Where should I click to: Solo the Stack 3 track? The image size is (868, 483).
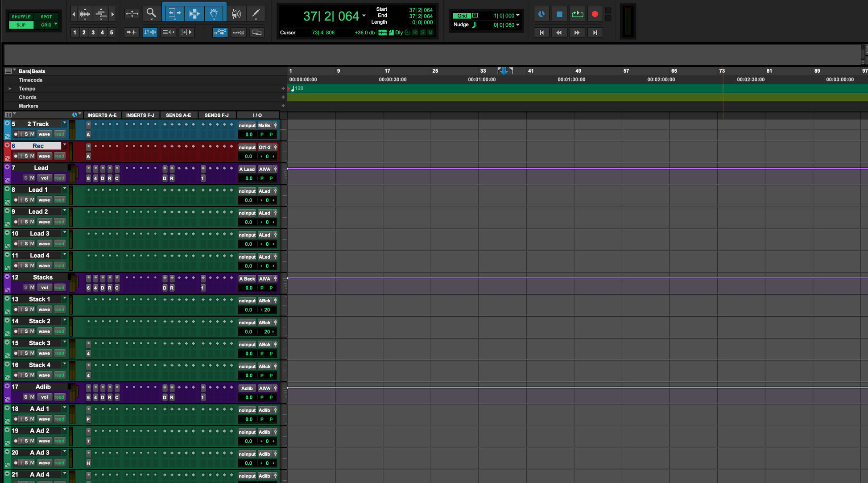(26, 353)
